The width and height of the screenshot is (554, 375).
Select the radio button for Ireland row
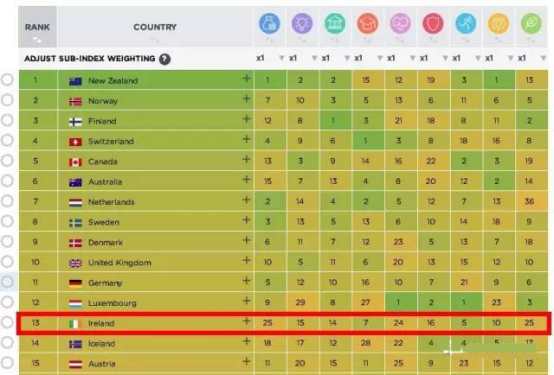[7, 322]
